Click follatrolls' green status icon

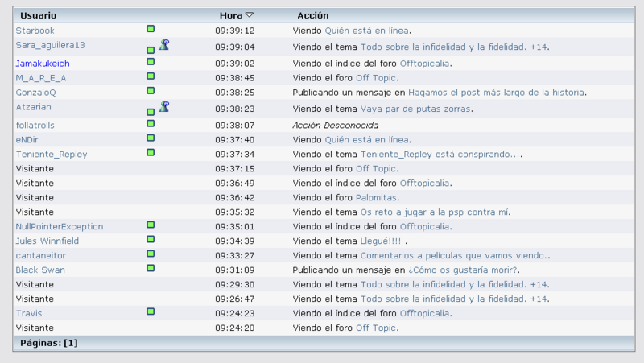pyautogui.click(x=151, y=123)
